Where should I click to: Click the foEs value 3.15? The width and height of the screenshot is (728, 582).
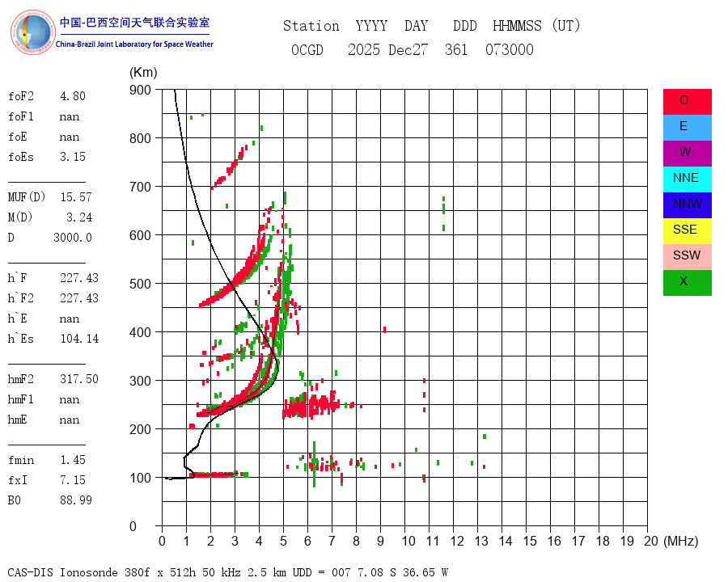(73, 157)
